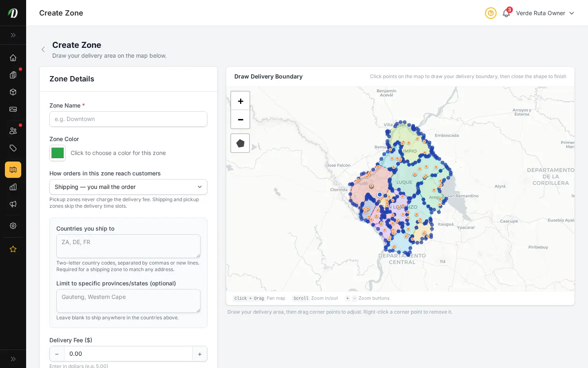588x368 pixels.
Task: Click the LUQUE label on map
Action: point(404,182)
